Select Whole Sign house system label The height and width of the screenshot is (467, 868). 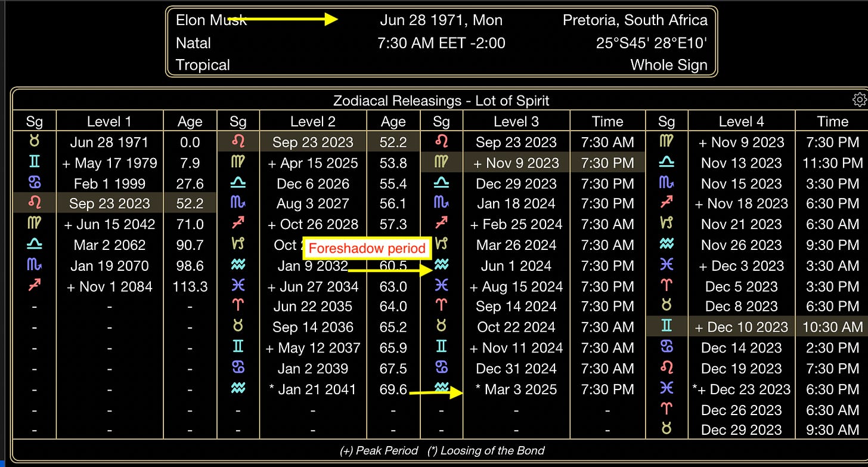(x=669, y=65)
